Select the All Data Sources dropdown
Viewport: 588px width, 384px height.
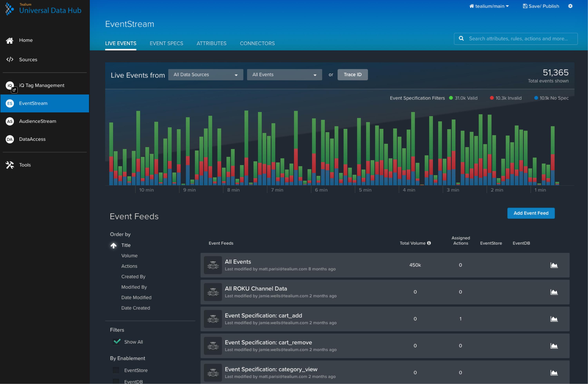(x=205, y=75)
